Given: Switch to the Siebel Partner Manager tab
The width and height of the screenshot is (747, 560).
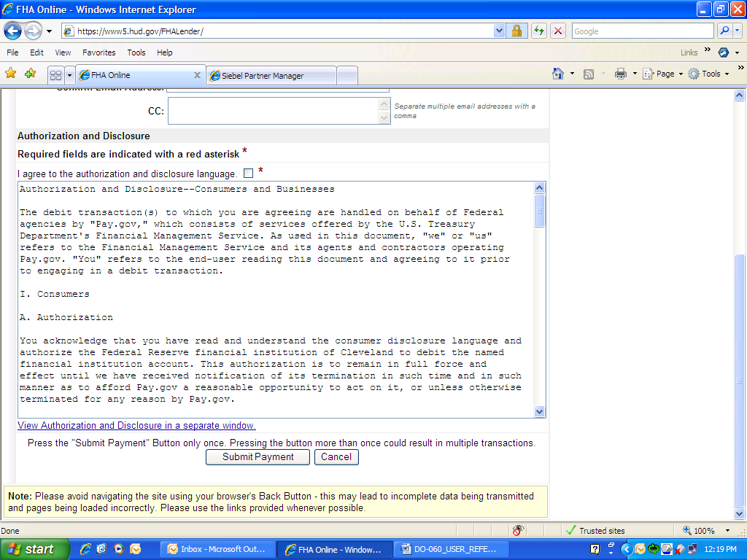Looking at the screenshot, I should [x=271, y=76].
